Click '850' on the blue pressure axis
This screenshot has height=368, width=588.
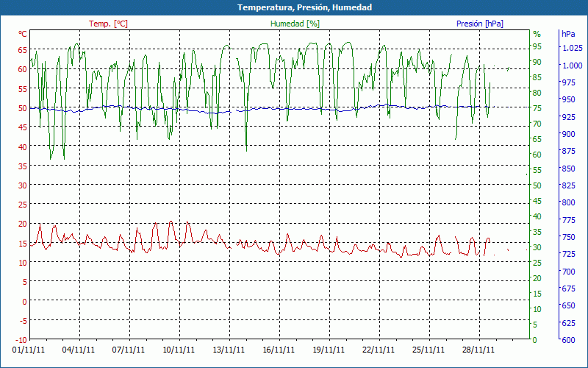(568, 169)
